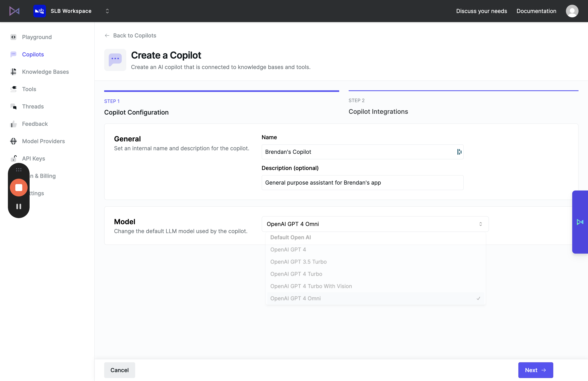Screen dimensions: 588x381
Task: Select OpenAI GPT 4 Omni checked option
Action: pyautogui.click(x=375, y=298)
